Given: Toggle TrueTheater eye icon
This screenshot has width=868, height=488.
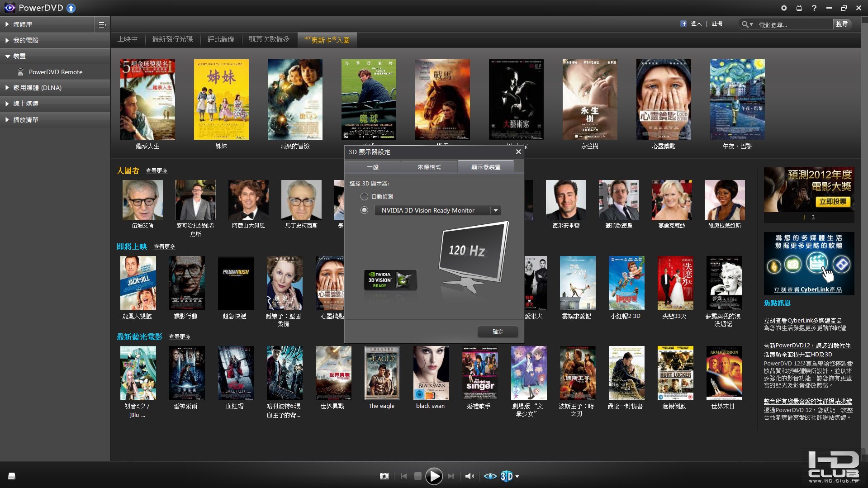Looking at the screenshot, I should click(x=490, y=476).
